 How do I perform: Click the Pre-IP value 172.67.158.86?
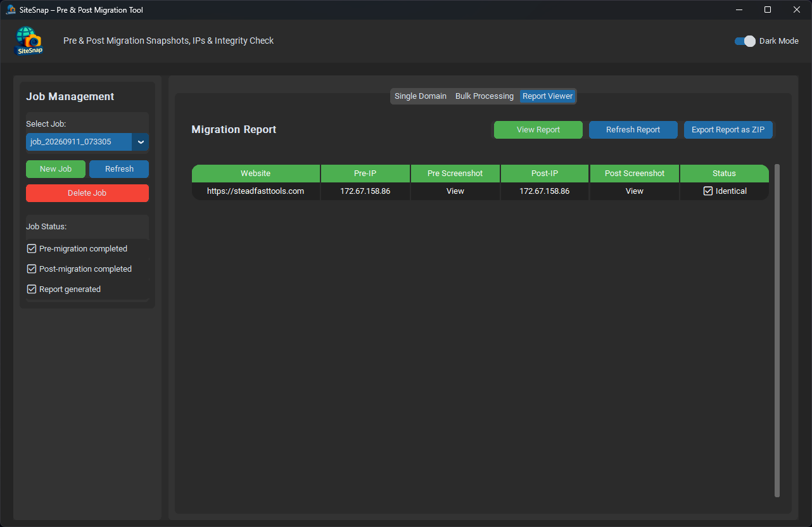point(365,191)
